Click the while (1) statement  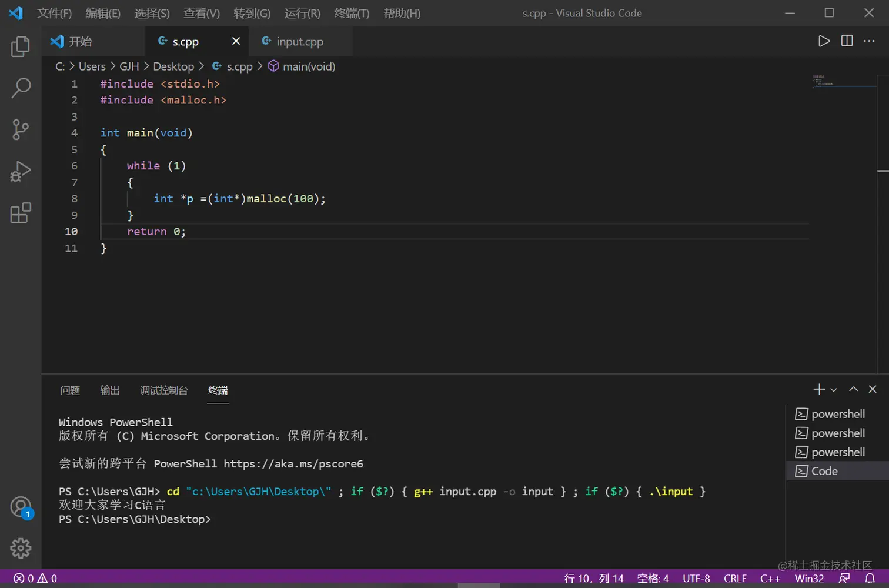[x=156, y=166]
